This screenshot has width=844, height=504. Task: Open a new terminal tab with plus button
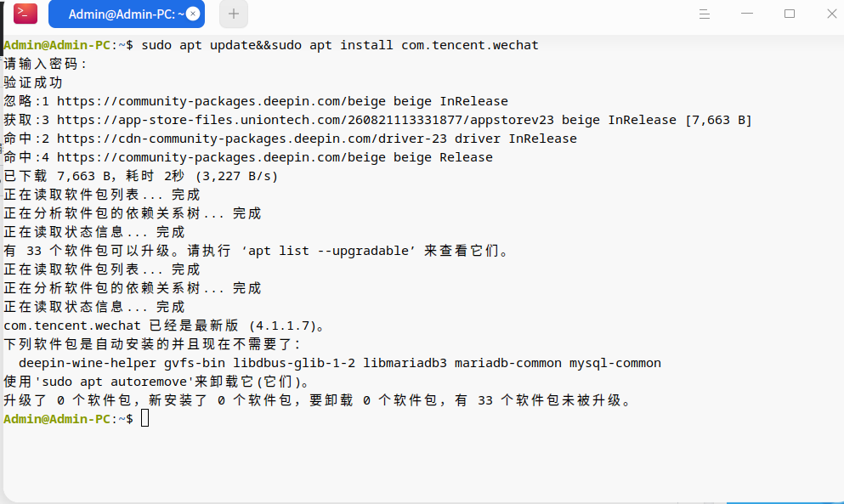[x=234, y=14]
